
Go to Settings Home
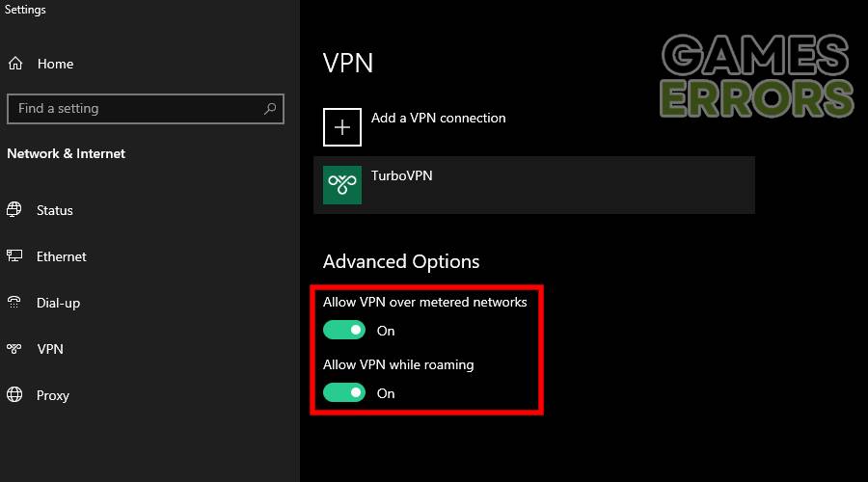[55, 64]
